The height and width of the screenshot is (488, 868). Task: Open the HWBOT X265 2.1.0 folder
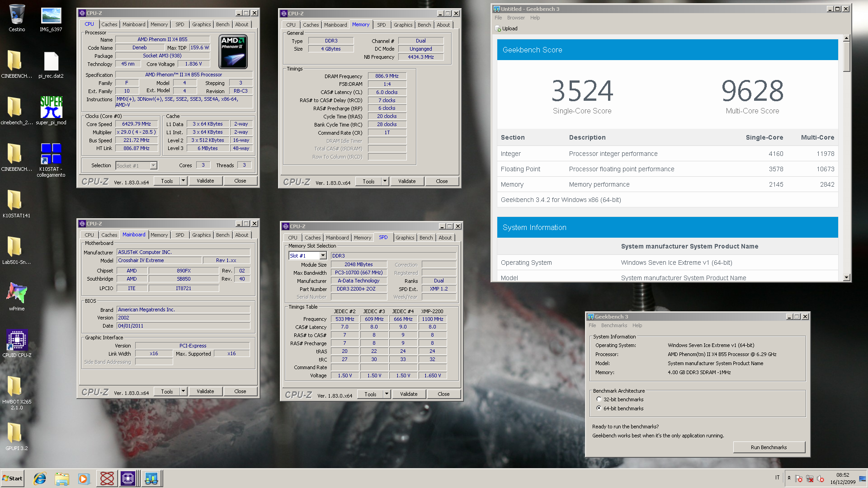17,393
